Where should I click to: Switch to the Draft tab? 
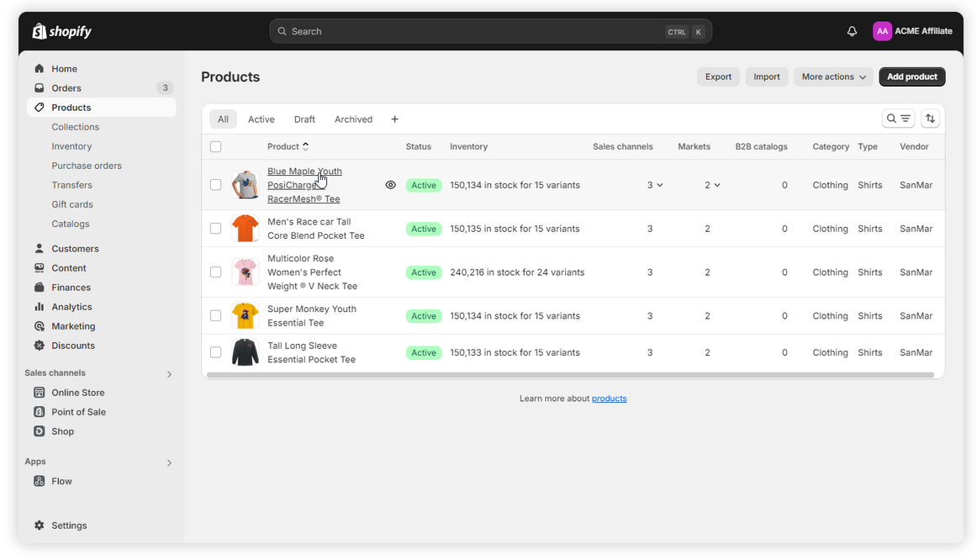point(304,119)
